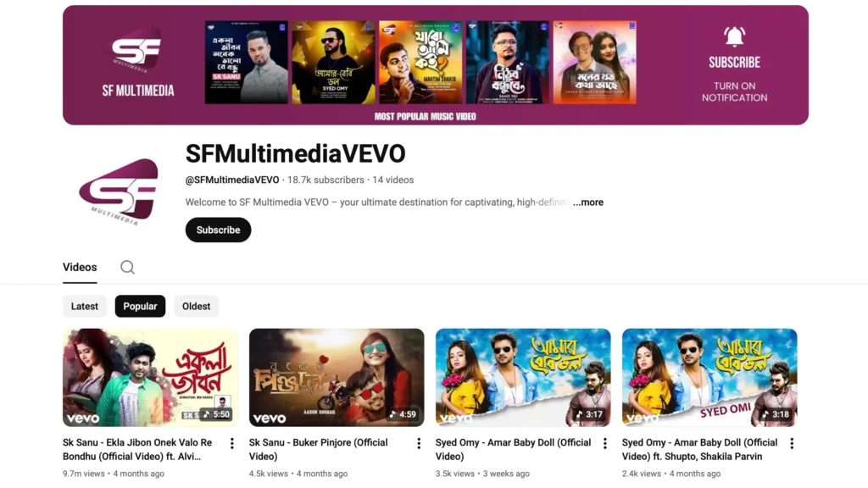Switch to the Videos tab
The height and width of the screenshot is (488, 868).
click(80, 267)
